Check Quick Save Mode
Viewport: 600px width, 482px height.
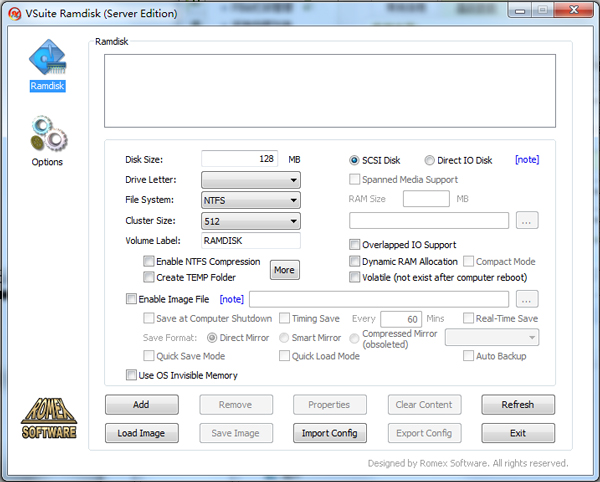click(149, 356)
